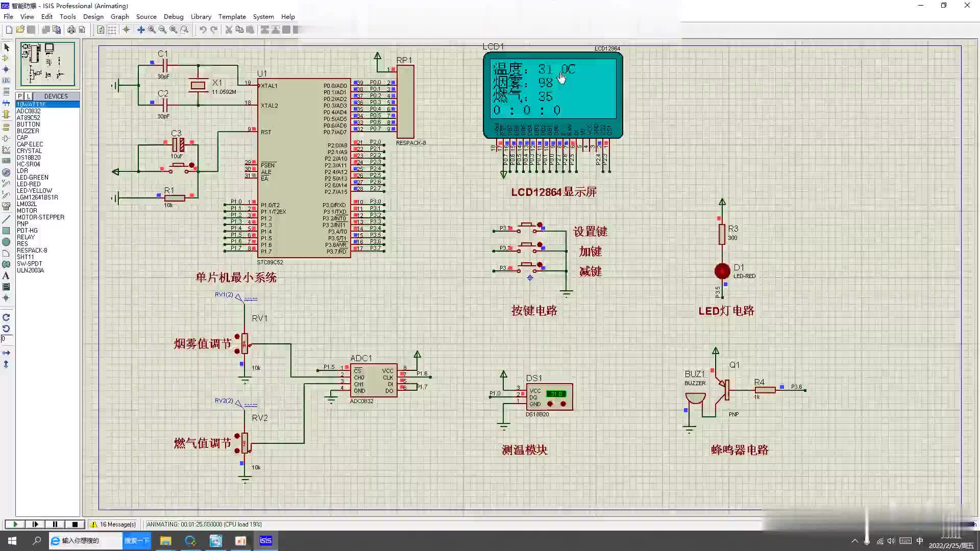Click the ISIS taskbar icon
This screenshot has height=551, width=980.
(x=266, y=541)
